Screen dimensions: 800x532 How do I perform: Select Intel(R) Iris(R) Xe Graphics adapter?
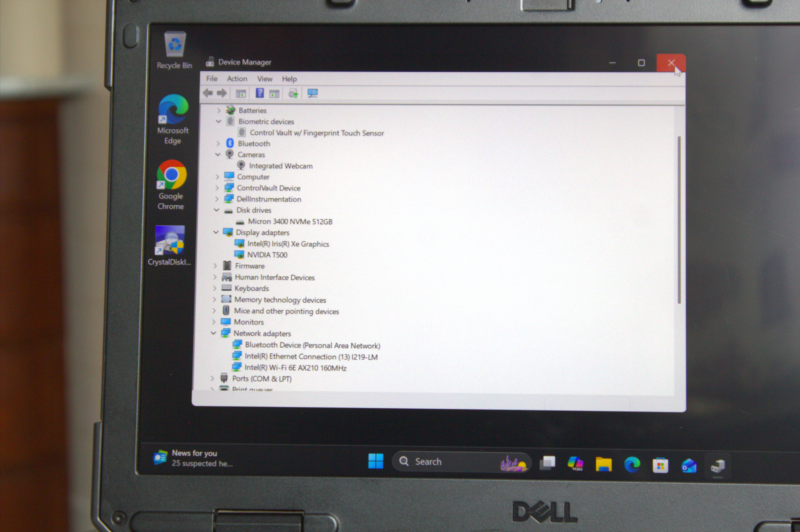(288, 244)
